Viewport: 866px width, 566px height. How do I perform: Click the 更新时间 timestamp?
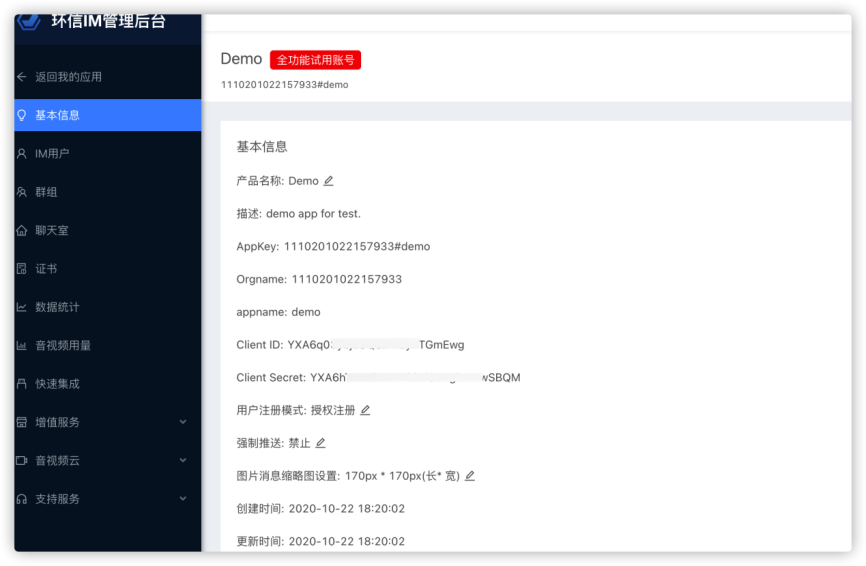click(x=347, y=541)
